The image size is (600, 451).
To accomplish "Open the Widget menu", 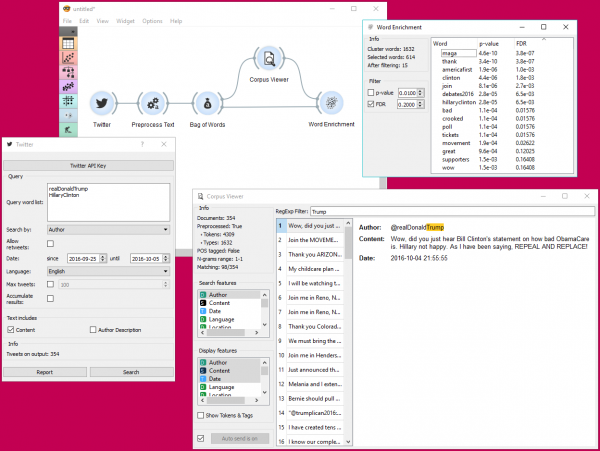I will pos(124,21).
